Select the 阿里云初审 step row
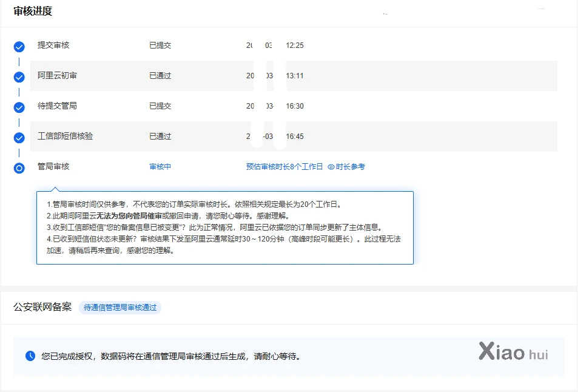The width and height of the screenshot is (586, 392). click(x=294, y=76)
